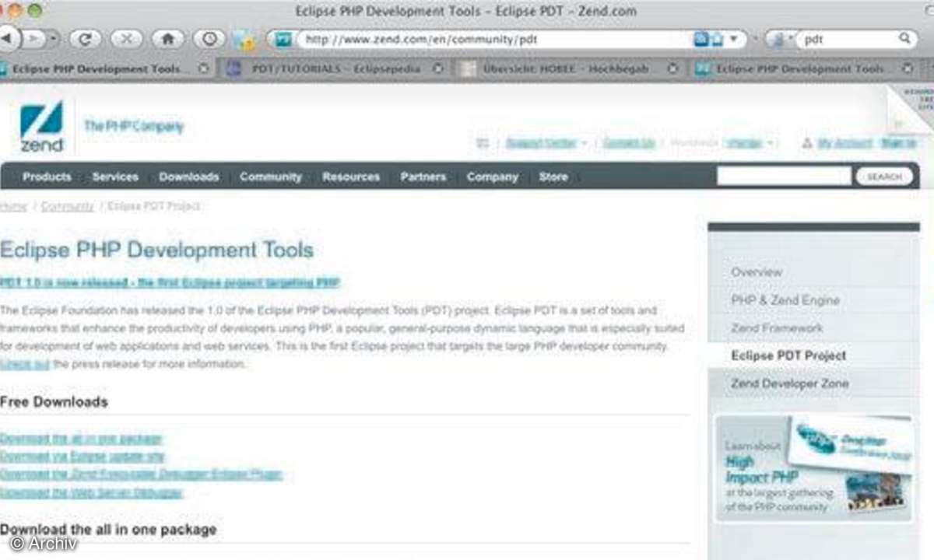Close the PDT/TUTORIALS Eclipsepedia tab
934x560 pixels.
tap(438, 68)
